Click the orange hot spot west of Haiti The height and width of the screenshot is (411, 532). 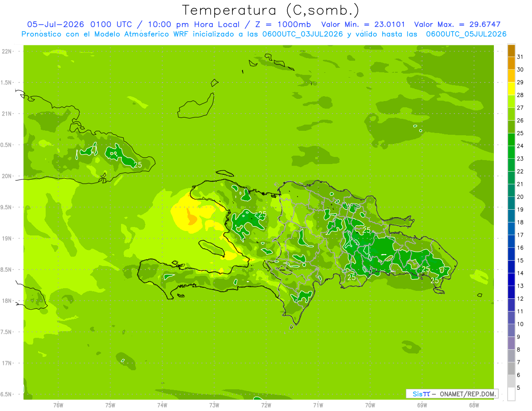point(192,218)
